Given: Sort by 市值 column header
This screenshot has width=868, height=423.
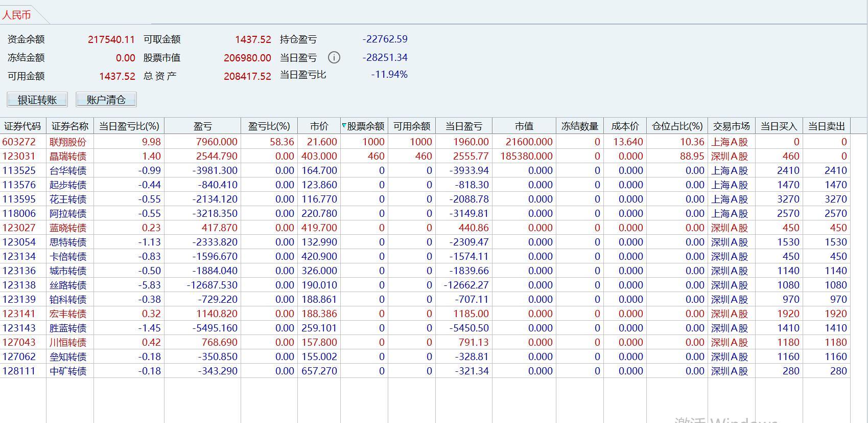Looking at the screenshot, I should [524, 126].
